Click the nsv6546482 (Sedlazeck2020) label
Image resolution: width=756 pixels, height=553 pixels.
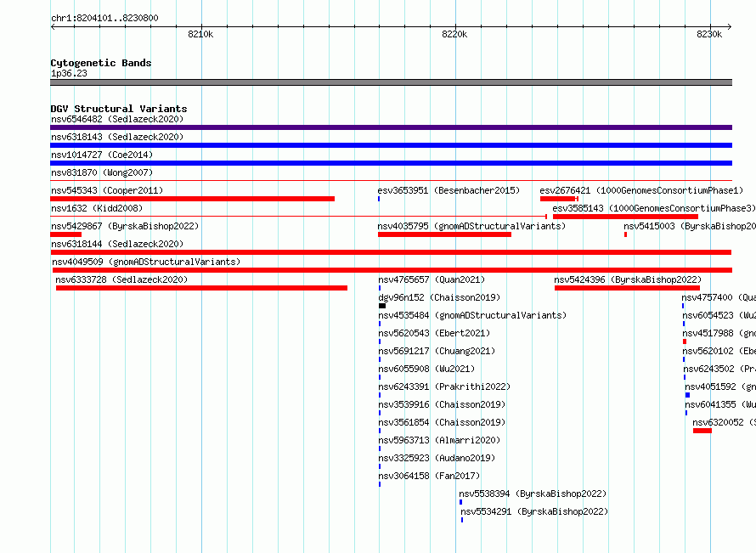pos(117,119)
